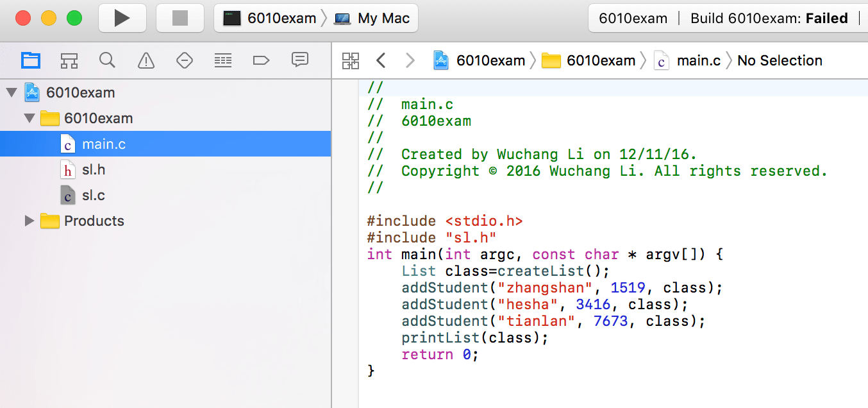Image resolution: width=868 pixels, height=408 pixels.
Task: Show the Debug navigator icon
Action: [x=222, y=60]
